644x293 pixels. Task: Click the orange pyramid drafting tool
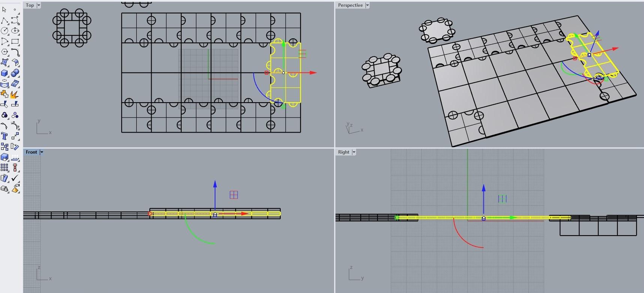[x=15, y=189]
